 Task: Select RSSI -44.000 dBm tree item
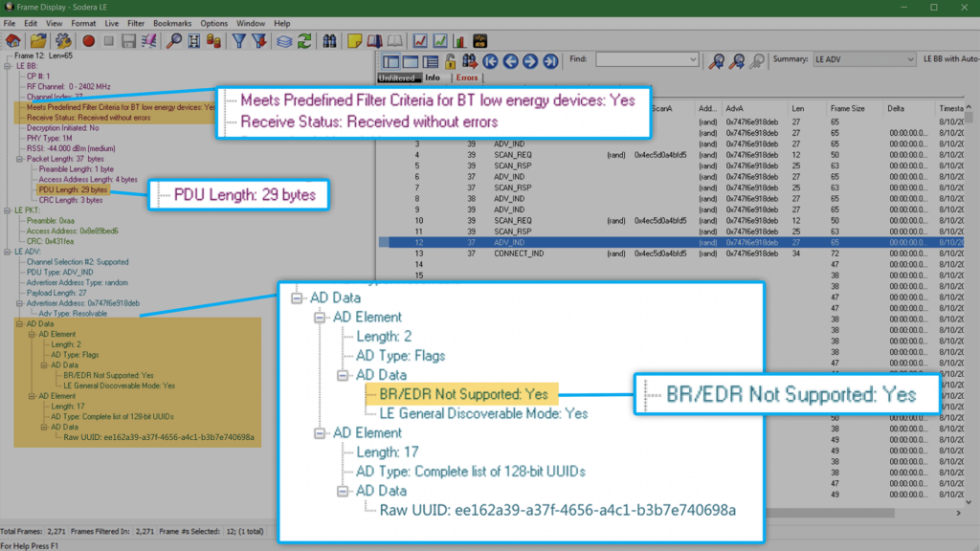(x=71, y=148)
